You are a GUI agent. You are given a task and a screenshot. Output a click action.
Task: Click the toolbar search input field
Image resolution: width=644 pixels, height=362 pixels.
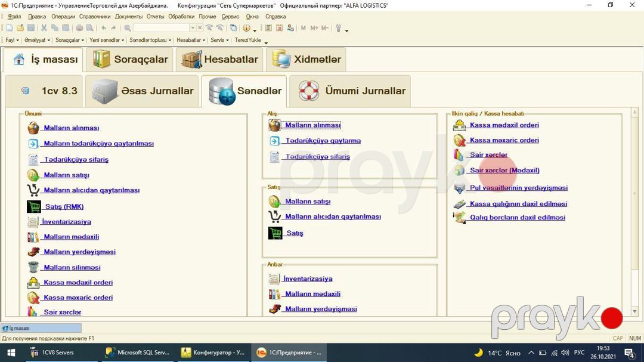pyautogui.click(x=162, y=28)
